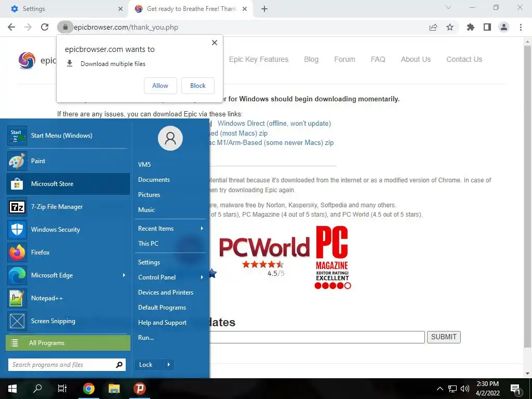
Task: Open the Chrome profile avatar
Action: point(504,27)
